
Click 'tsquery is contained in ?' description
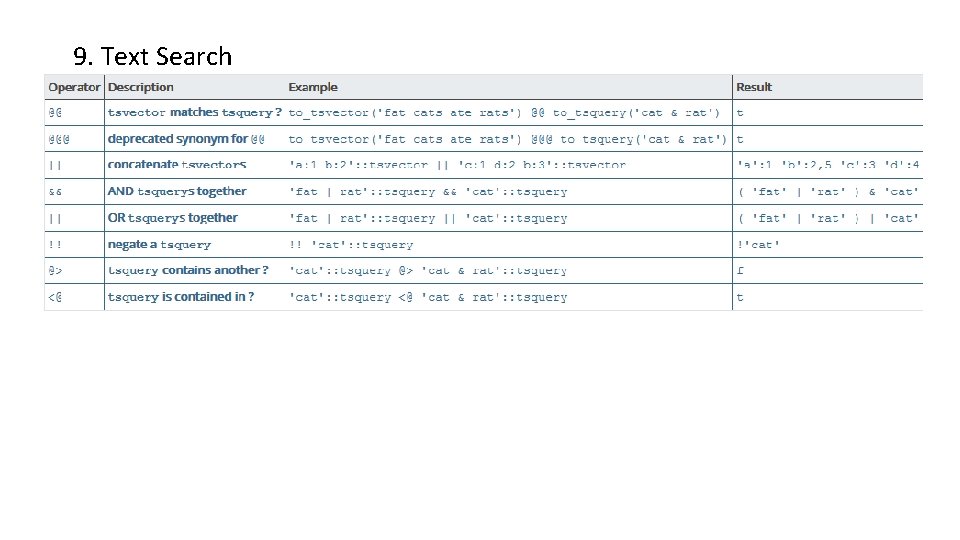click(x=181, y=297)
